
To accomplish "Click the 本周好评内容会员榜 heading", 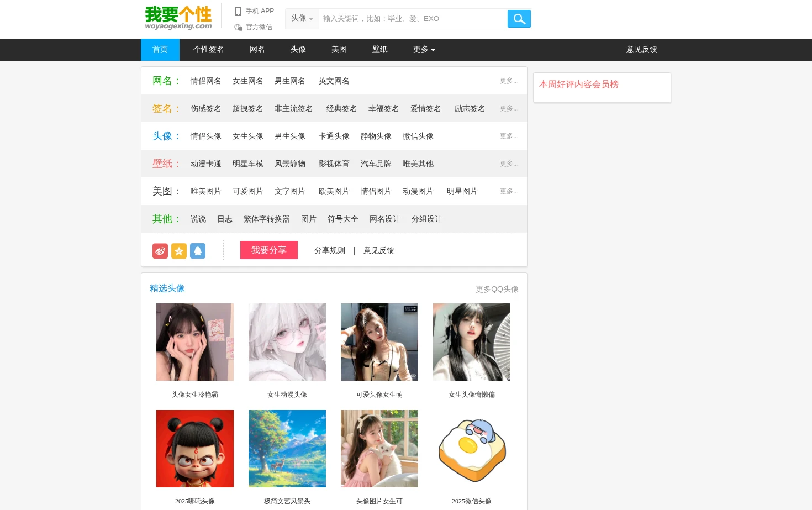I will coord(578,85).
